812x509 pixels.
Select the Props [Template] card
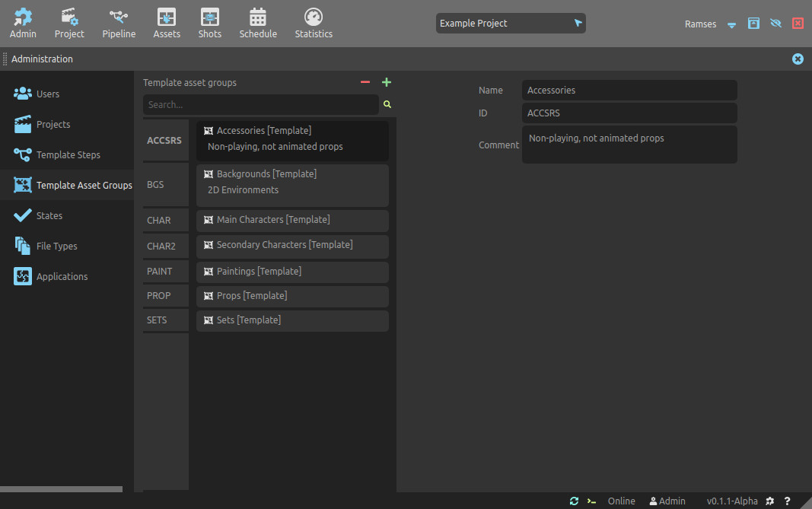click(x=292, y=296)
